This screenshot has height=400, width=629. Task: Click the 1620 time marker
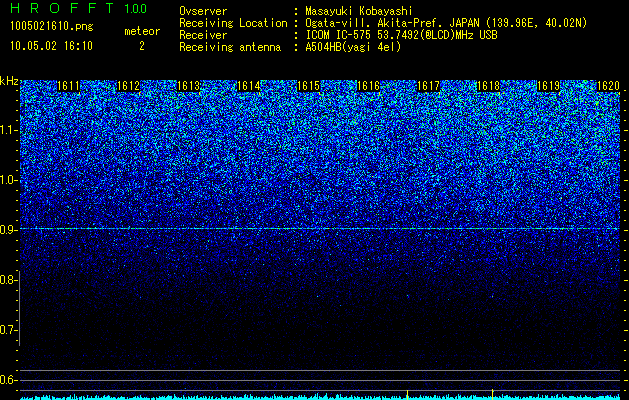click(x=608, y=86)
